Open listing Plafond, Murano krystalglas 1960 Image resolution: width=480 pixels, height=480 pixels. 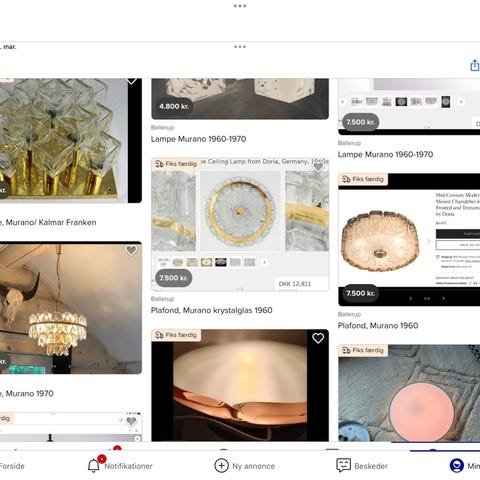212,310
